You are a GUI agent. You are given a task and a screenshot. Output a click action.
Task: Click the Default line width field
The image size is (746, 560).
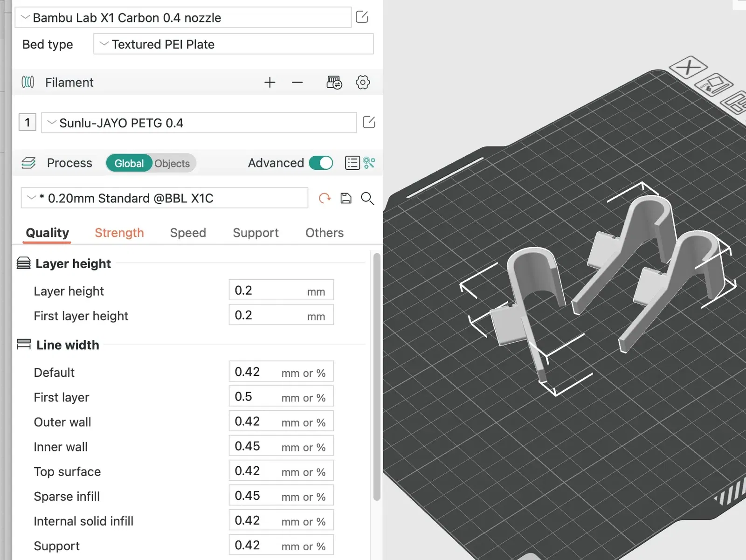pyautogui.click(x=281, y=372)
